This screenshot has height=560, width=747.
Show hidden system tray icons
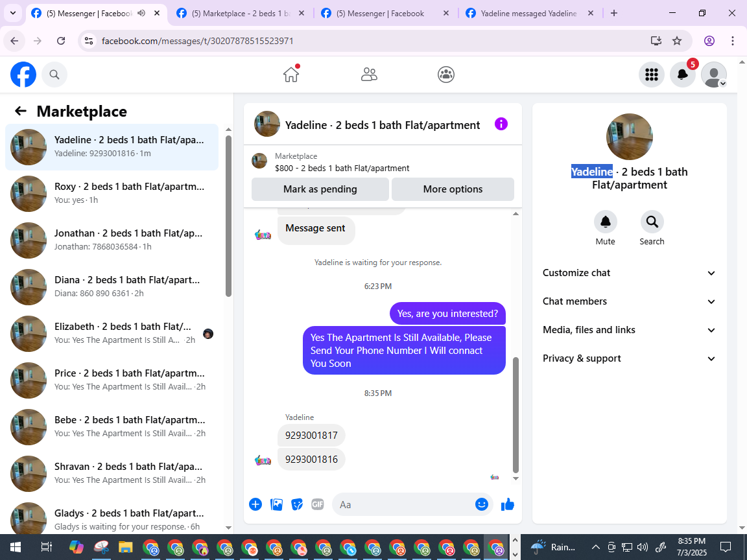[595, 546]
